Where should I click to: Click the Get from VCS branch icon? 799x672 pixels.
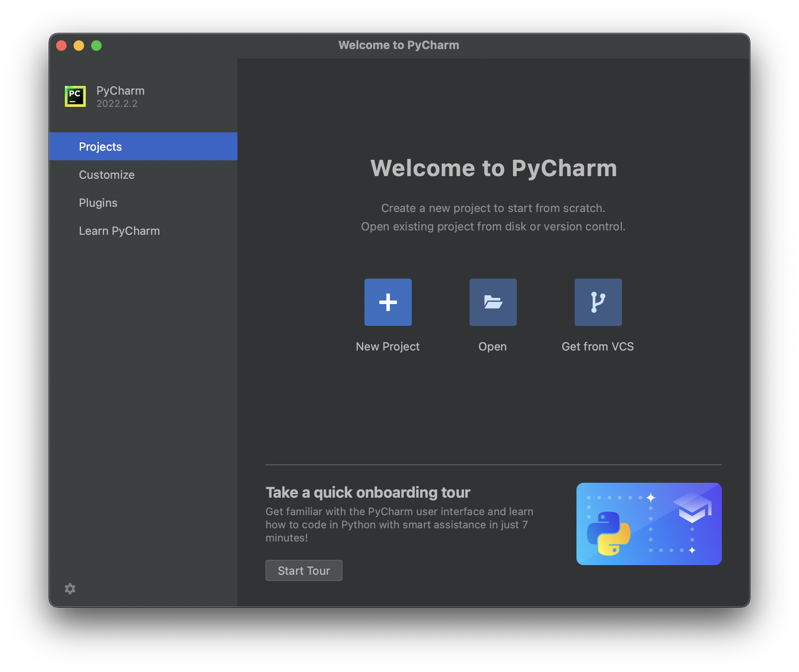[598, 302]
